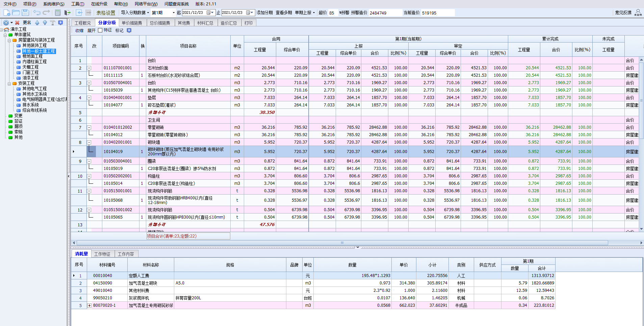Move node down with blue down arrow

(45, 23)
